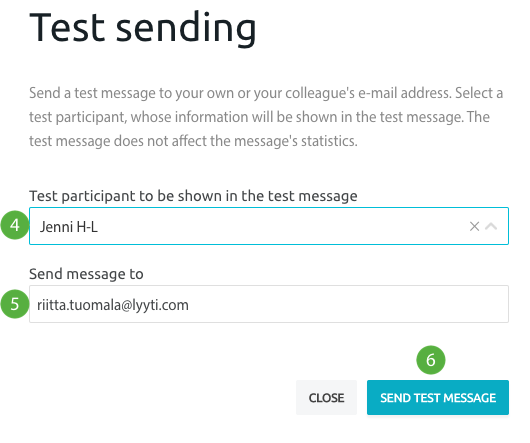Click the green step 5 marker
Image resolution: width=530 pixels, height=443 pixels.
tap(15, 304)
